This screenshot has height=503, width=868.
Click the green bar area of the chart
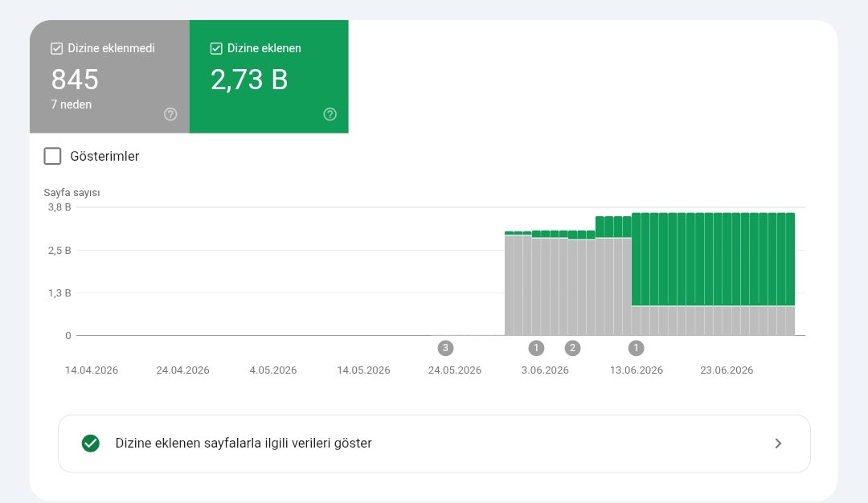coord(713,259)
